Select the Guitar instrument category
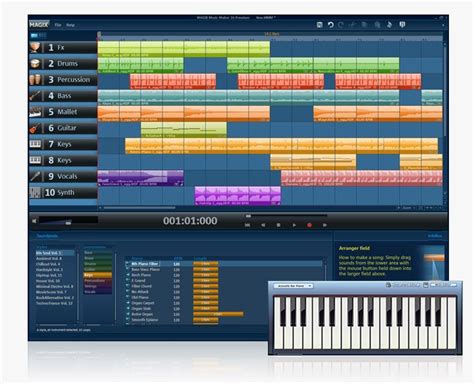This screenshot has height=384, width=474. (98, 269)
